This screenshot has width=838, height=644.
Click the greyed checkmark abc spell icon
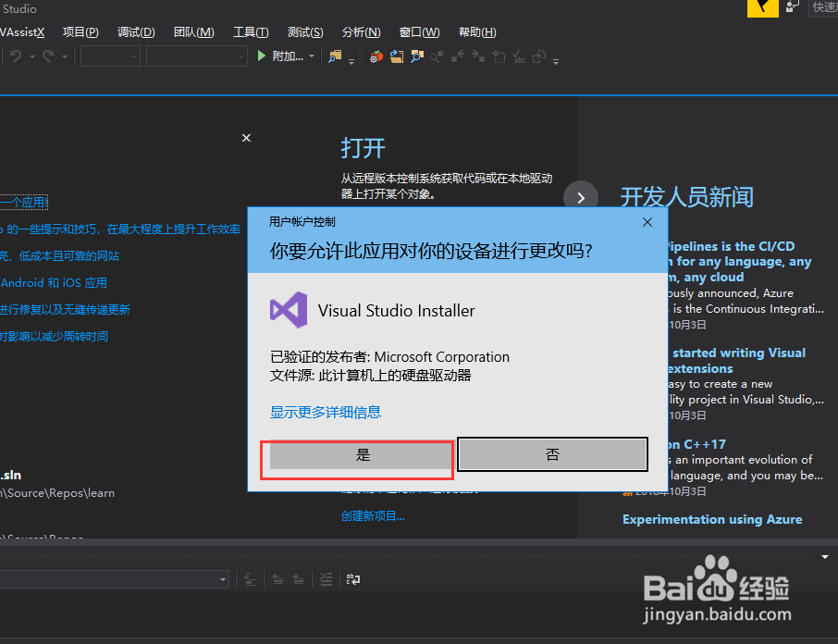(519, 56)
